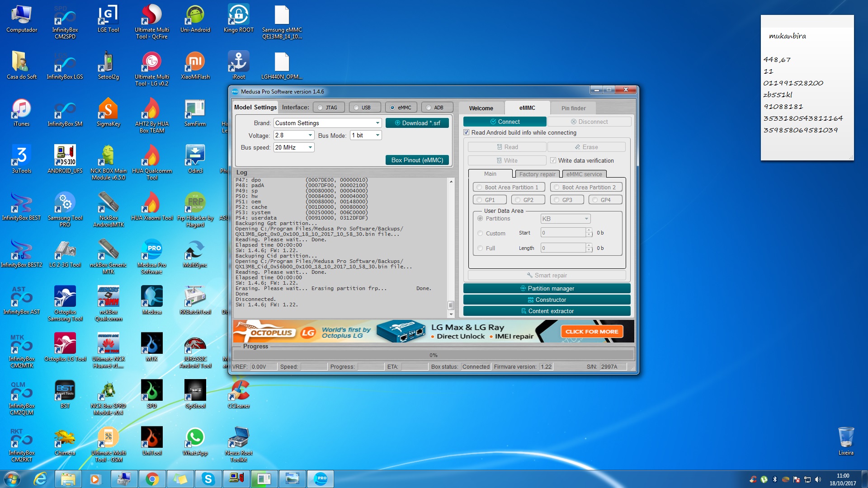Screen dimensions: 868x488
Task: Switch to the Pin finder tab
Action: 573,108
